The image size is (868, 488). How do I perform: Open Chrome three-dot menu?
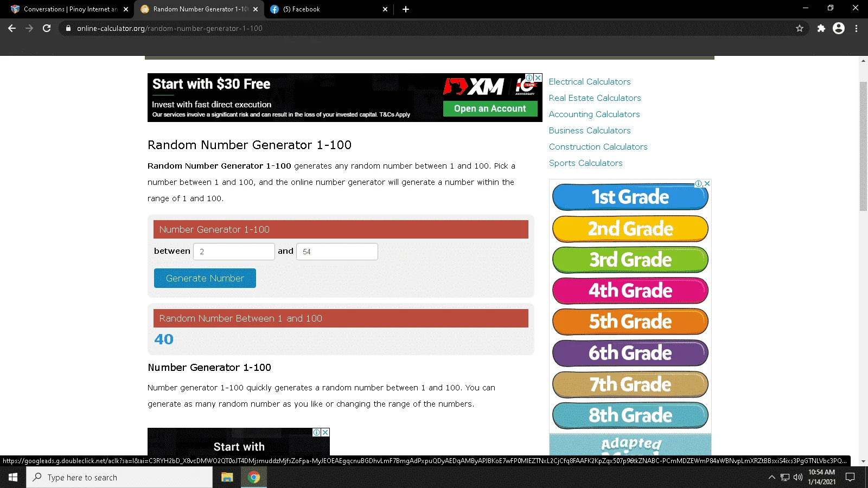point(856,28)
